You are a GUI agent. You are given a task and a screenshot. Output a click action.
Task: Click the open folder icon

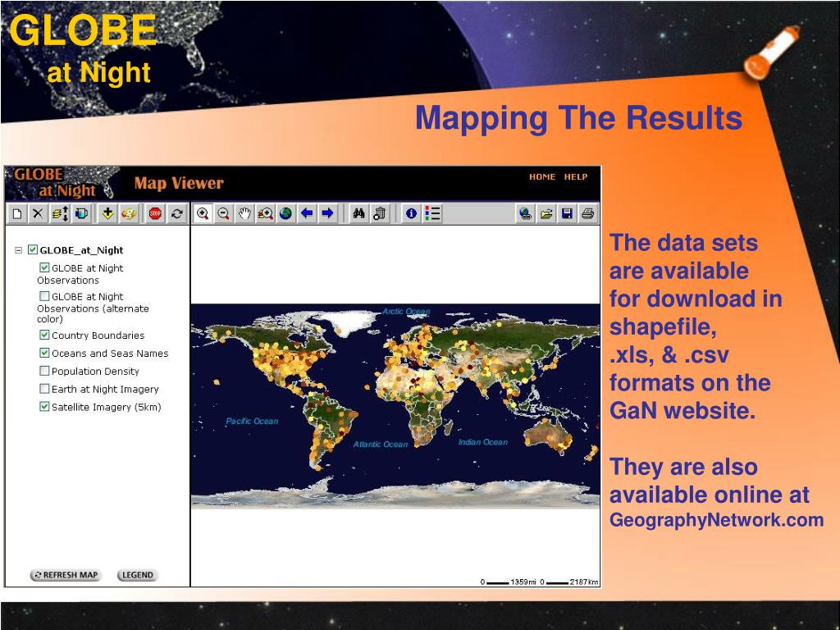[546, 214]
